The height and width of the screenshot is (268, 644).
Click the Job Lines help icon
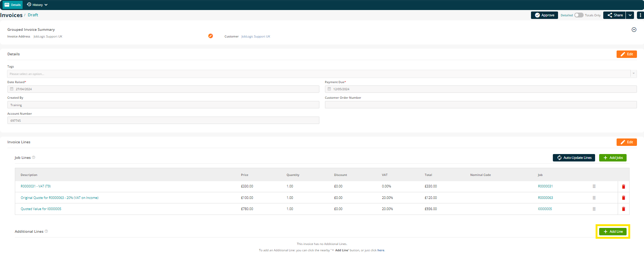coord(34,157)
